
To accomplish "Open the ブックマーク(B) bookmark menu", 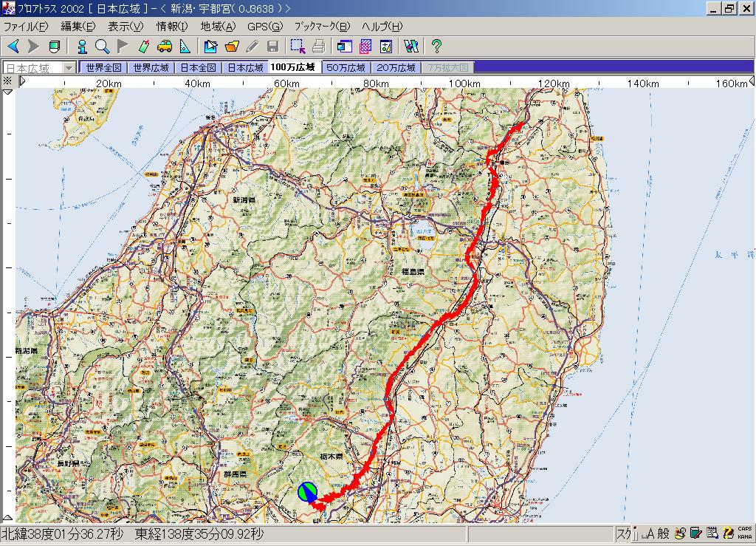I will [322, 27].
